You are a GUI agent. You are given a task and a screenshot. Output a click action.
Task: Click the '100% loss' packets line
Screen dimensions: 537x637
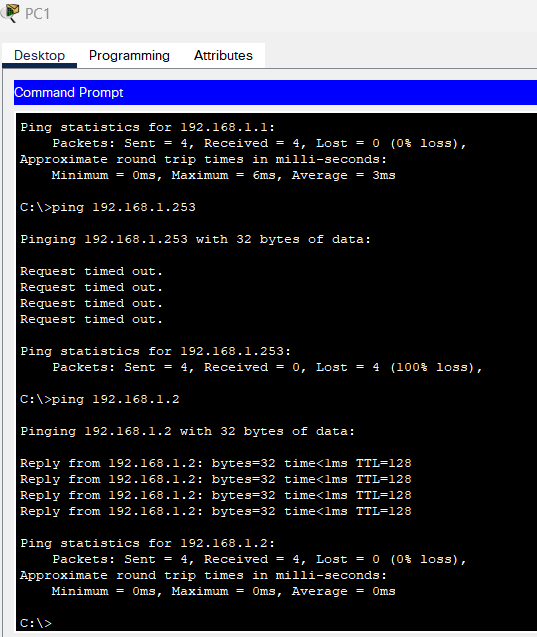(x=267, y=367)
